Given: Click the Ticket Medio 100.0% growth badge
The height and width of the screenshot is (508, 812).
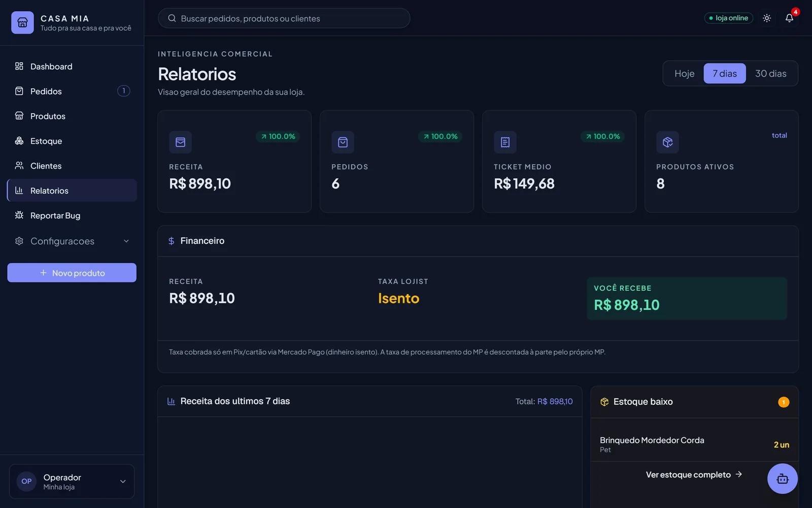Looking at the screenshot, I should 603,137.
